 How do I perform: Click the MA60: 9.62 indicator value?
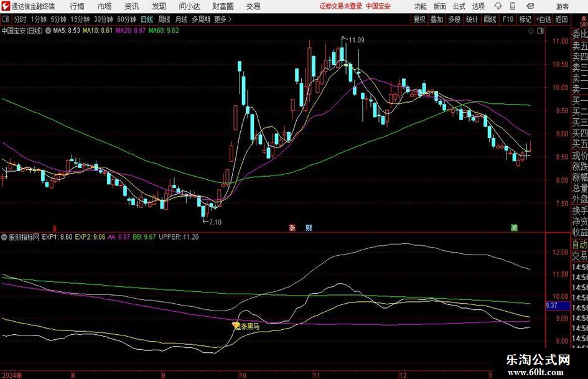pos(164,30)
